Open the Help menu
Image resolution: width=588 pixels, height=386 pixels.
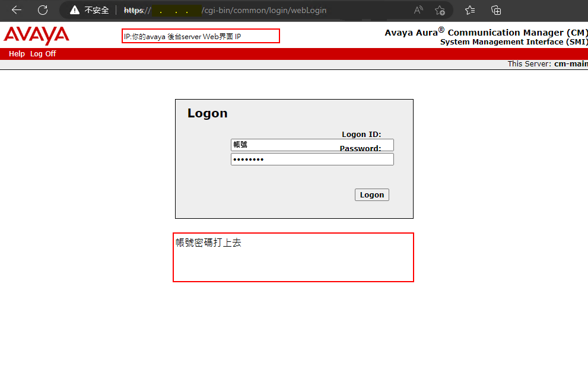coord(17,53)
